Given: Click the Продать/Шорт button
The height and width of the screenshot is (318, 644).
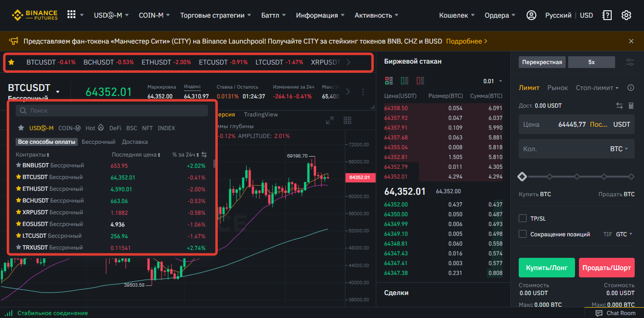Looking at the screenshot, I should tap(607, 268).
